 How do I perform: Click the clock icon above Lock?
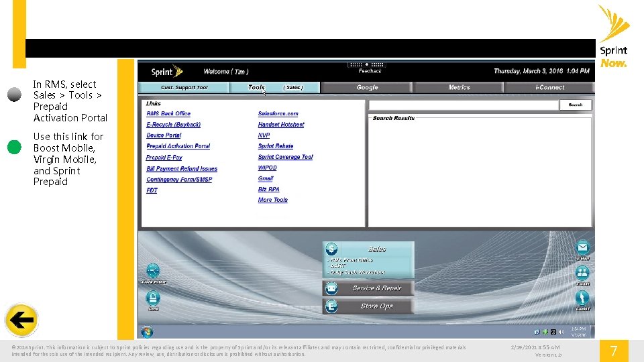pos(153,271)
